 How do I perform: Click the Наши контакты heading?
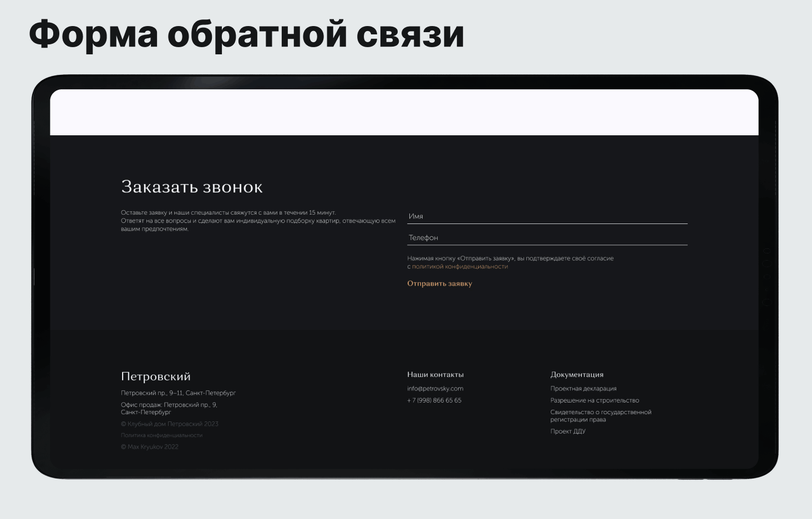click(435, 375)
